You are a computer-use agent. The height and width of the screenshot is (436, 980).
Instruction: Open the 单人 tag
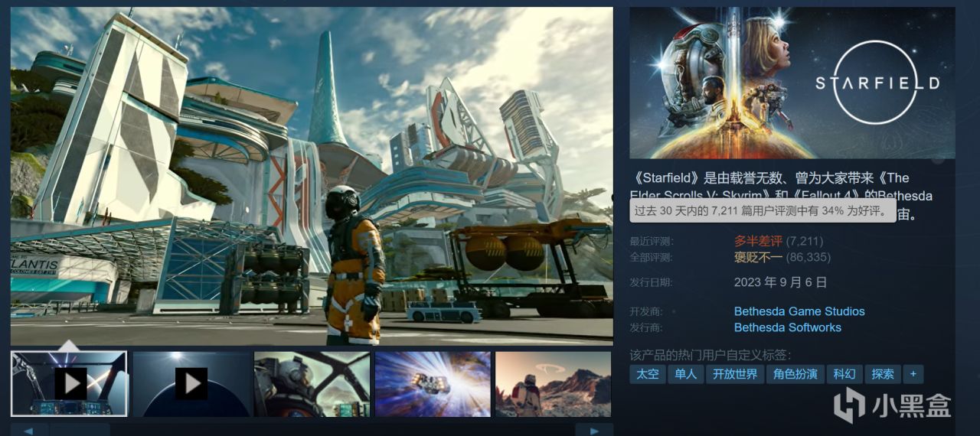click(x=685, y=374)
